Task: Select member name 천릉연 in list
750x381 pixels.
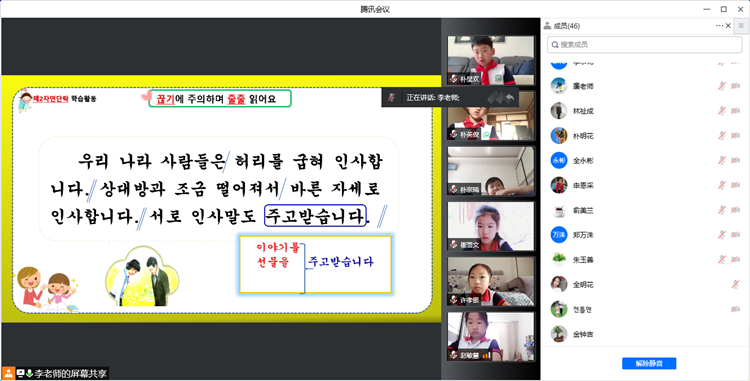Action: click(582, 310)
